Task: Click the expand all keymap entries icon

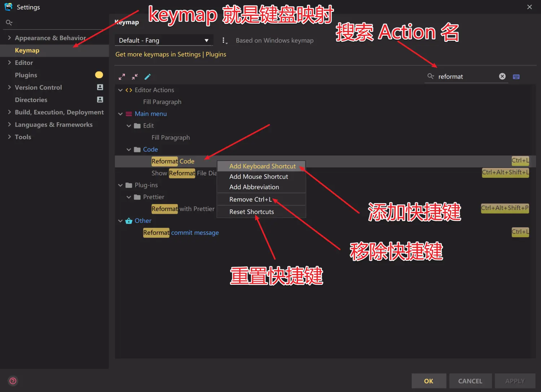Action: click(122, 76)
